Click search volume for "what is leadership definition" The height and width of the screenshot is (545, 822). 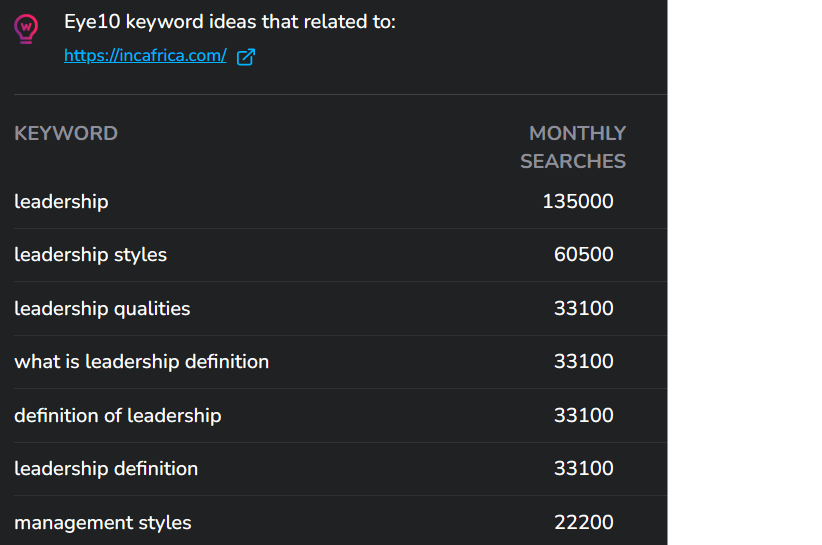(x=584, y=362)
